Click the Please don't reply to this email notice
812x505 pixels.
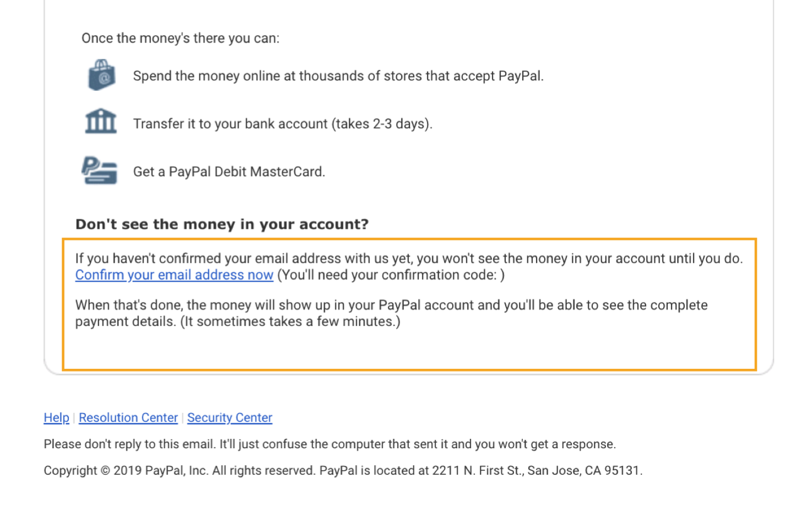(x=330, y=444)
